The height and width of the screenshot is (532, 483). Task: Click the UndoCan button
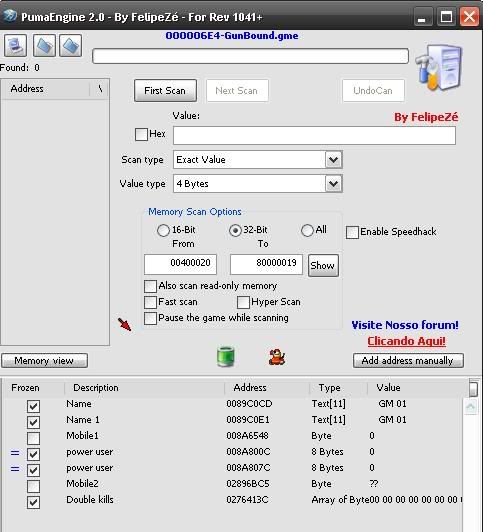click(x=373, y=91)
